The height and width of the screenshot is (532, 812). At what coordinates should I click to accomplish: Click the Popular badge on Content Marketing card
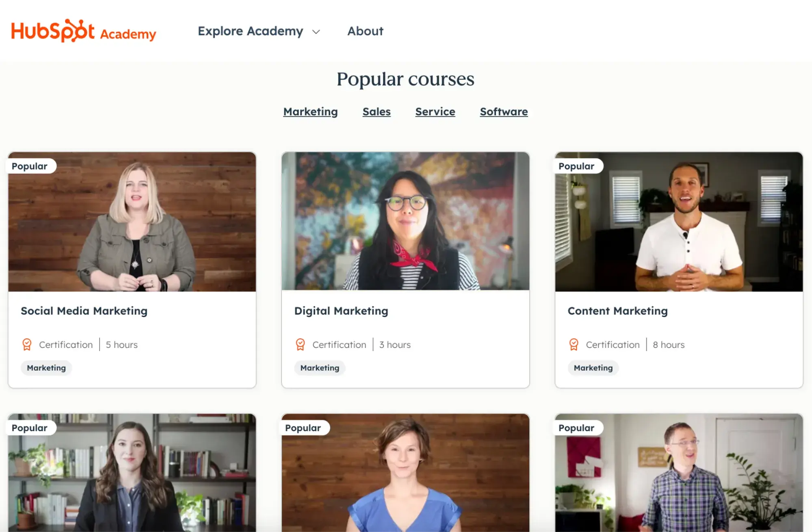coord(577,166)
